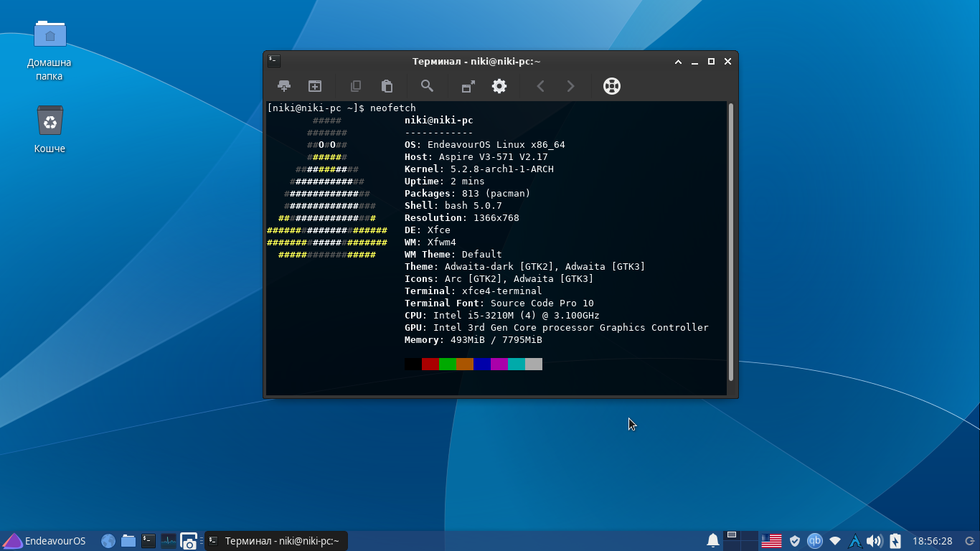Open the battery power indicator
980x551 pixels.
coord(895,541)
